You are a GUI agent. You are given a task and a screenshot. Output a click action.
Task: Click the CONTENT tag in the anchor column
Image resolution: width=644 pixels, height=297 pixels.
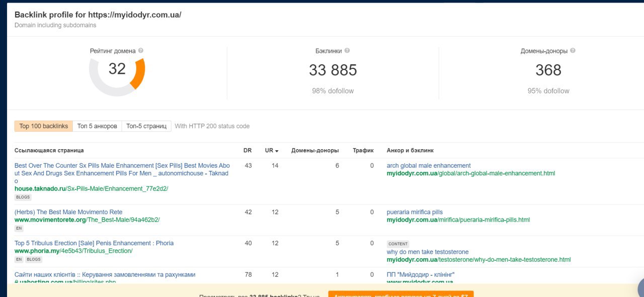pyautogui.click(x=398, y=244)
